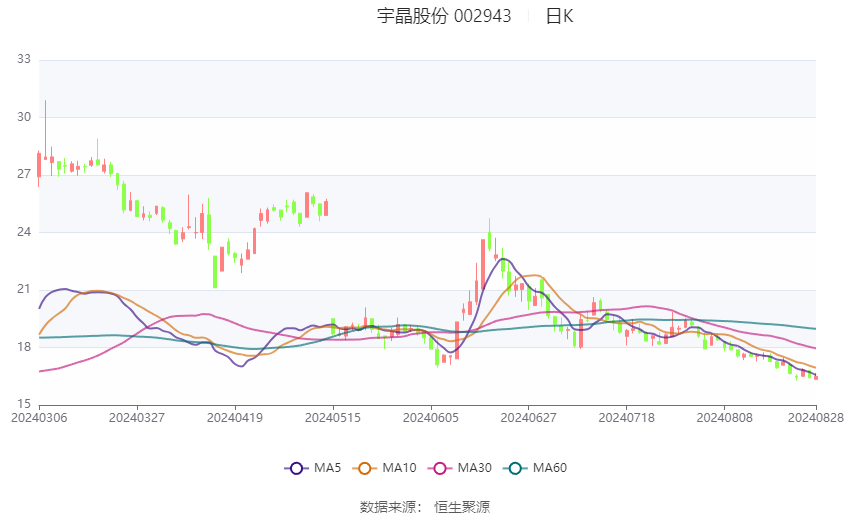Click the 20240627 date axis label

529,418
